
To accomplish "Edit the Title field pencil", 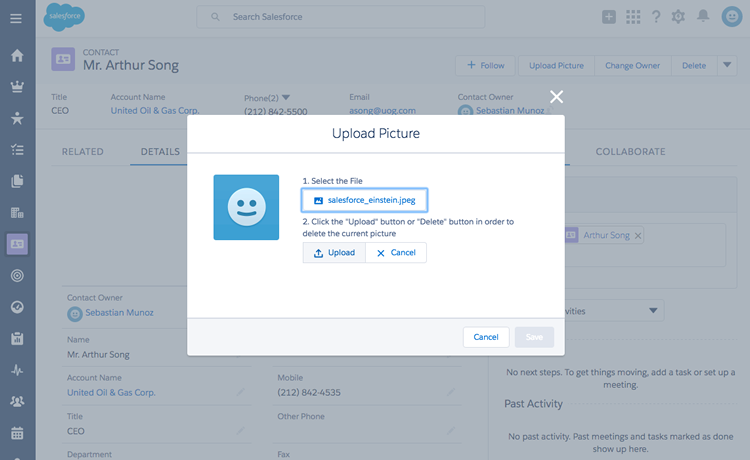I will pos(241,431).
